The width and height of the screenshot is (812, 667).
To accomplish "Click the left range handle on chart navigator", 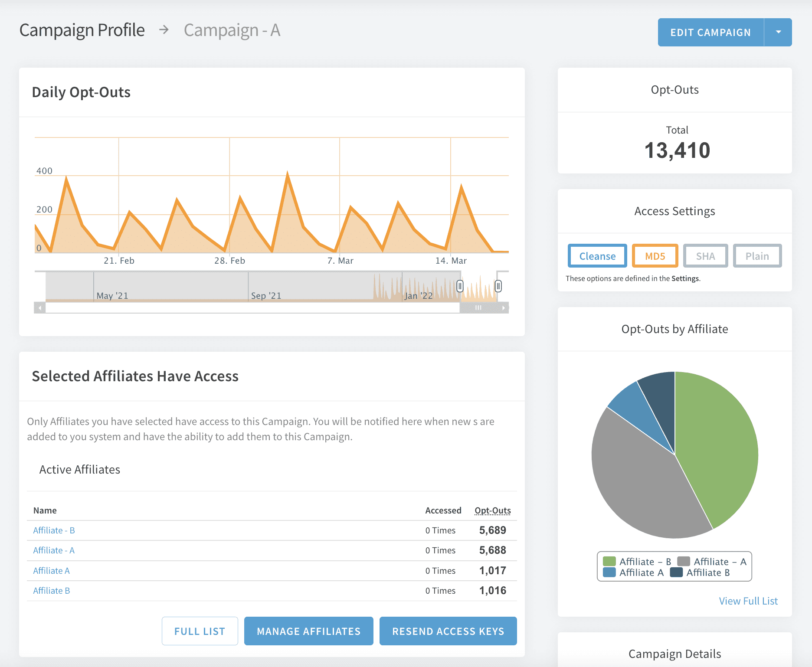I will pos(460,286).
